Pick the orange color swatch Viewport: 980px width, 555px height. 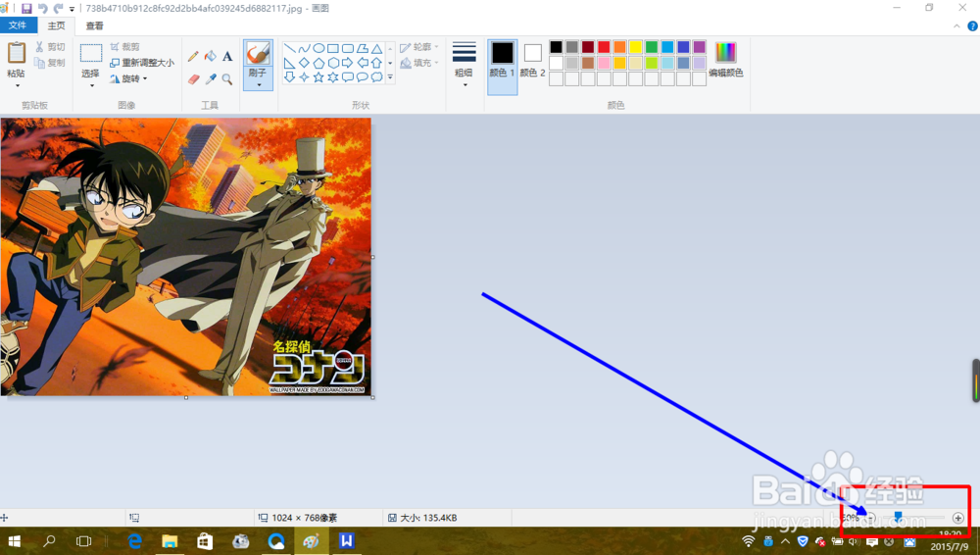(x=620, y=47)
